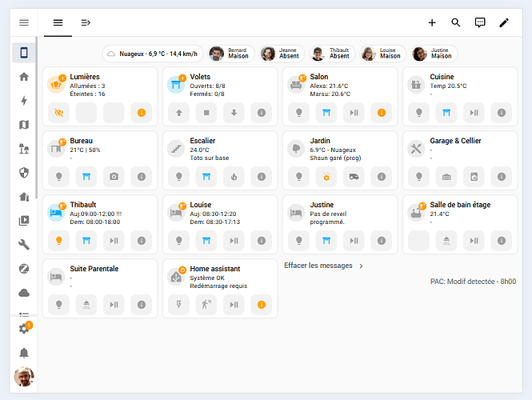The width and height of the screenshot is (532, 400).
Task: Select the first dashboard view tab
Action: [58, 22]
